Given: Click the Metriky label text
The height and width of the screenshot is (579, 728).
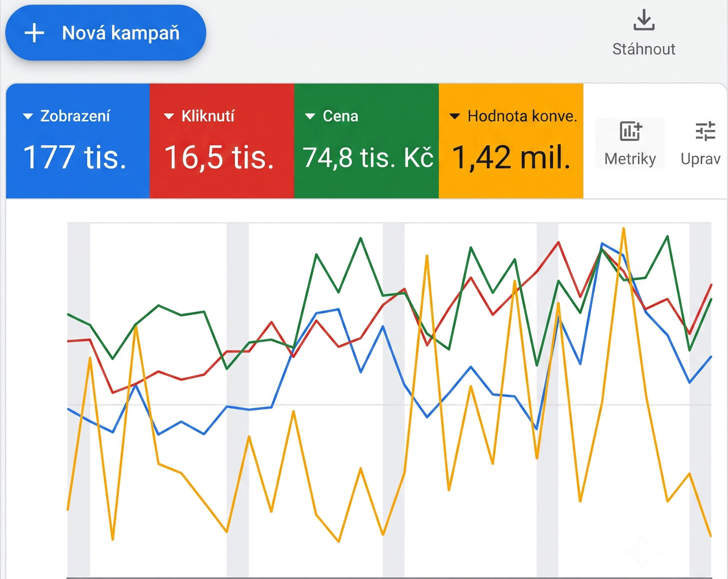Looking at the screenshot, I should (x=630, y=159).
